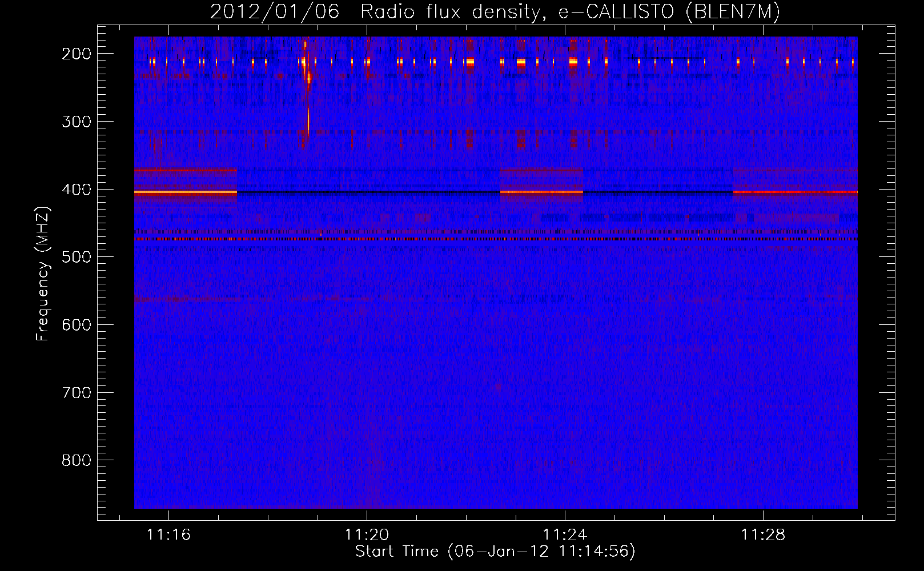Click the 11:24 time tick label
Viewport: 924px width, 571px height.
(565, 535)
